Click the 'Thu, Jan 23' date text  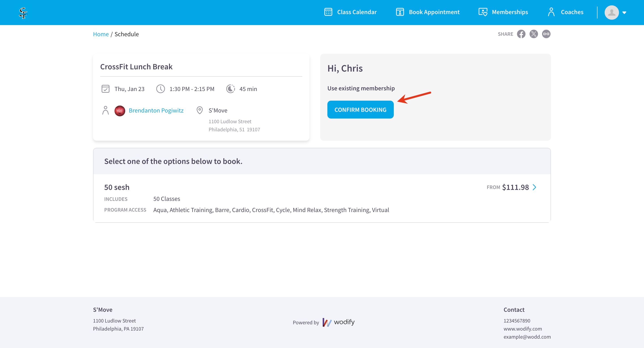[x=129, y=89]
